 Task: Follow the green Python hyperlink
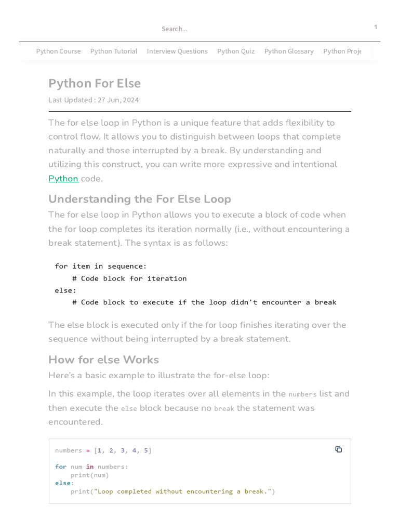[63, 179]
